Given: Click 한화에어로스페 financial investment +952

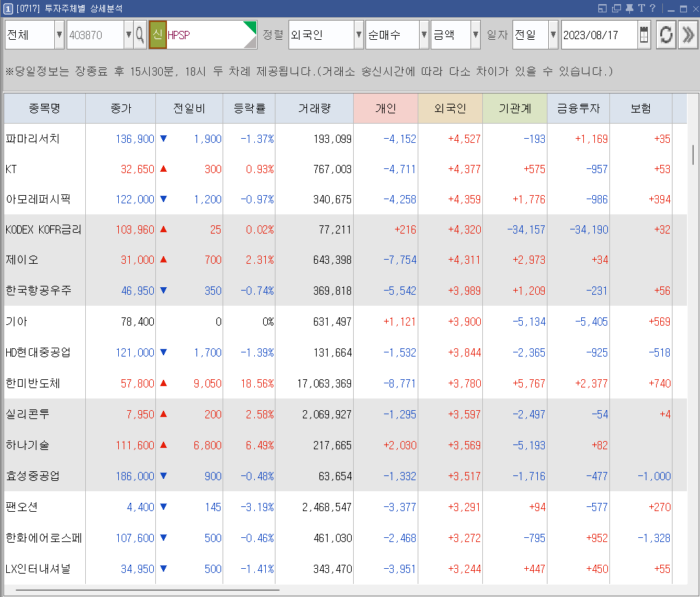Looking at the screenshot, I should [x=597, y=538].
